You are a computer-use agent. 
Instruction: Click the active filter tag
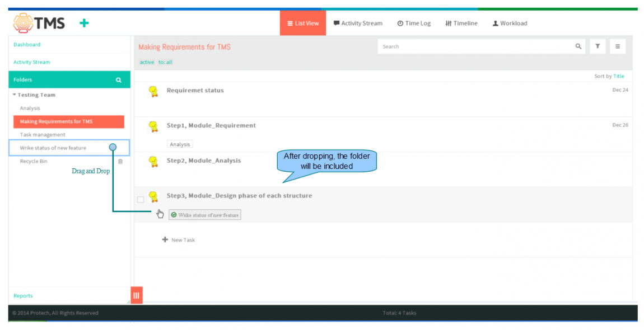pos(147,63)
